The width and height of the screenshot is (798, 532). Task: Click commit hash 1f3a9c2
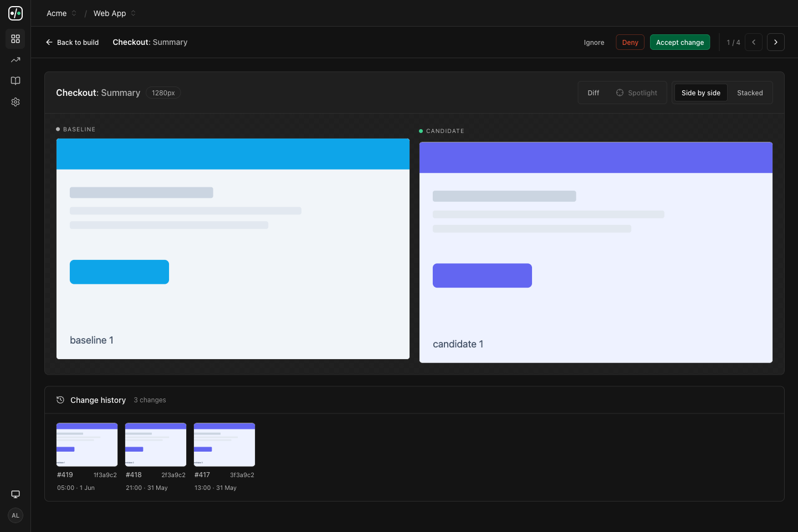[105, 475]
